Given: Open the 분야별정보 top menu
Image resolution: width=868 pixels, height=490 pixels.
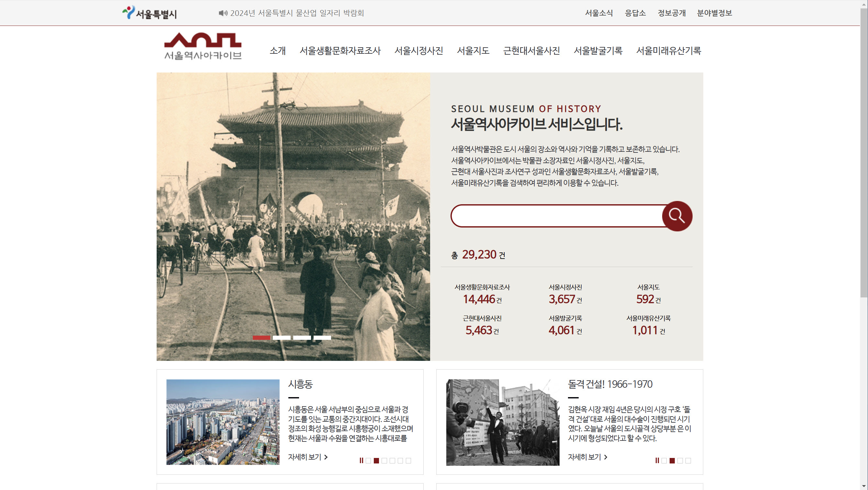Looking at the screenshot, I should point(714,13).
